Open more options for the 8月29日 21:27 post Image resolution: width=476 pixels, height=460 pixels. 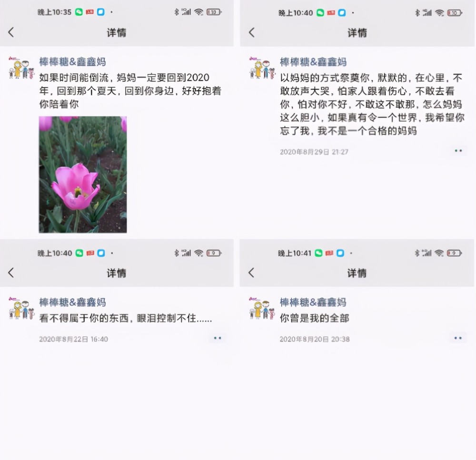pos(458,151)
